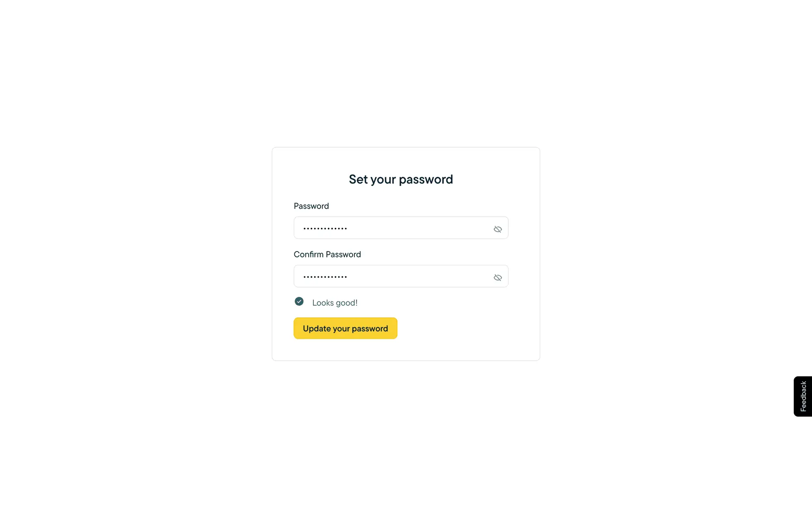Open the Feedback side tab
The width and height of the screenshot is (812, 508).
point(803,396)
